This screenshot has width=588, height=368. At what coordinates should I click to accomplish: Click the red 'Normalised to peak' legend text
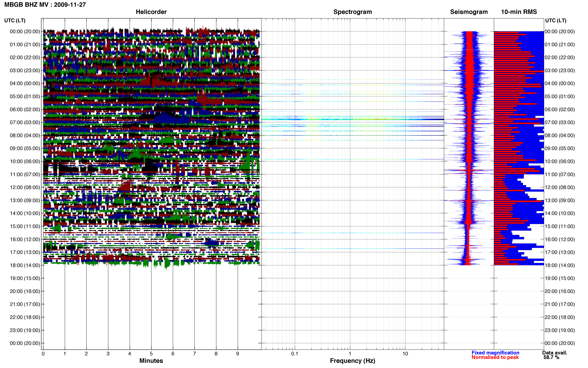click(495, 357)
